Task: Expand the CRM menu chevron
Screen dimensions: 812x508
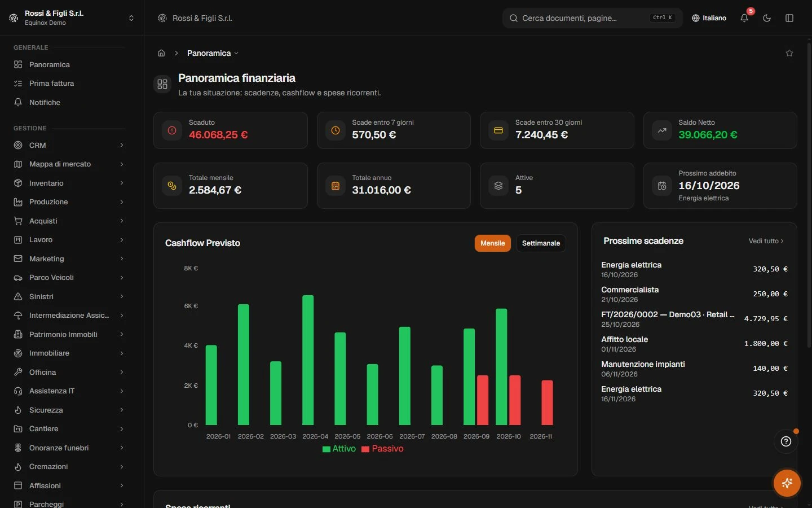Action: 122,146
